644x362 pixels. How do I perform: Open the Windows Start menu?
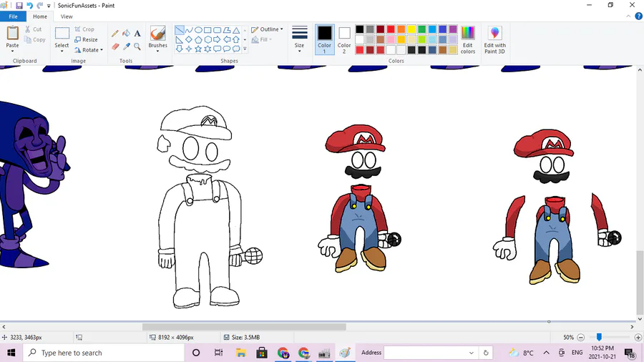coord(11,353)
